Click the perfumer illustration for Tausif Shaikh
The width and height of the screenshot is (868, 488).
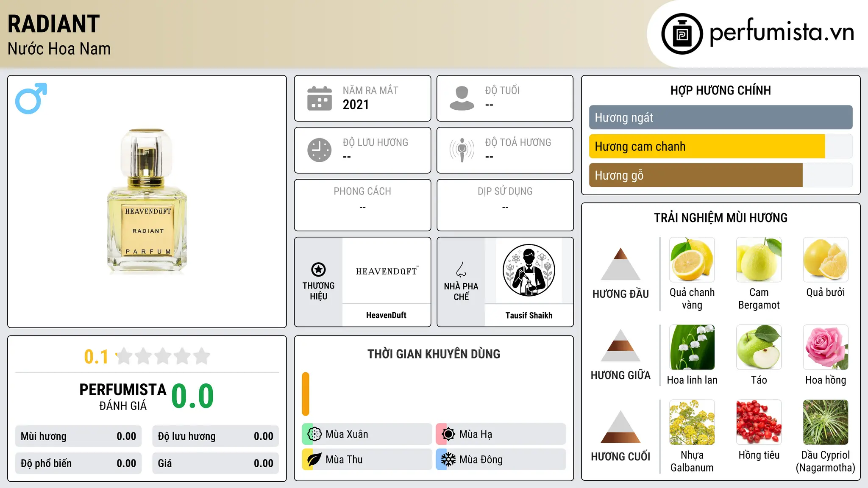pos(529,270)
